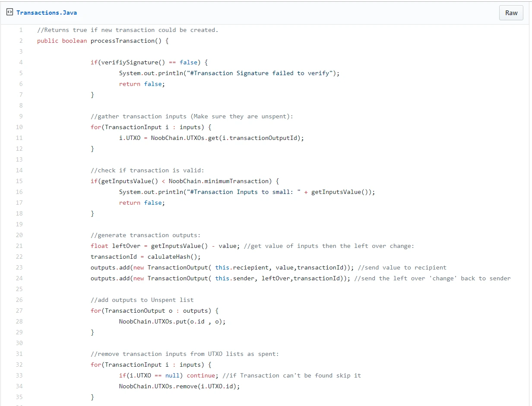Image resolution: width=532 pixels, height=406 pixels.
Task: Select line number 2
Action: [x=21, y=41]
